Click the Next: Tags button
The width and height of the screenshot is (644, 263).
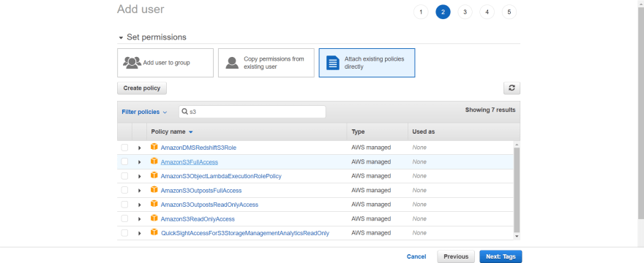[x=501, y=256]
